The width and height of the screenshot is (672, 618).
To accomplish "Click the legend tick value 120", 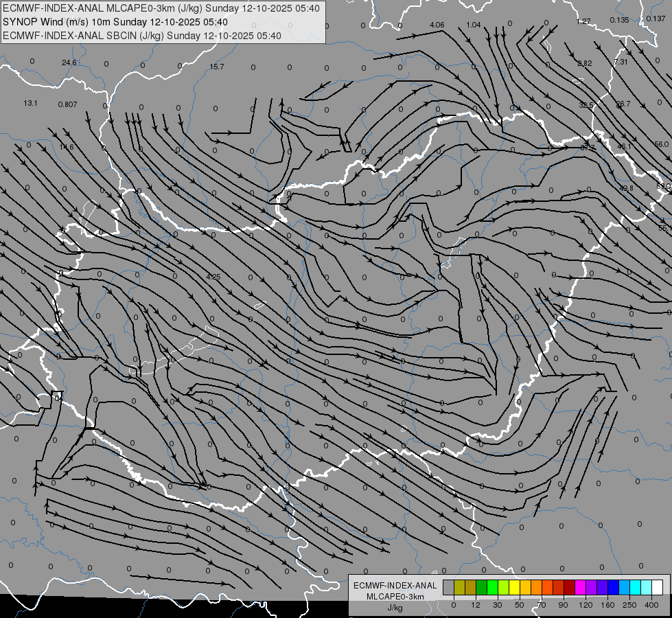I will click(x=586, y=605).
